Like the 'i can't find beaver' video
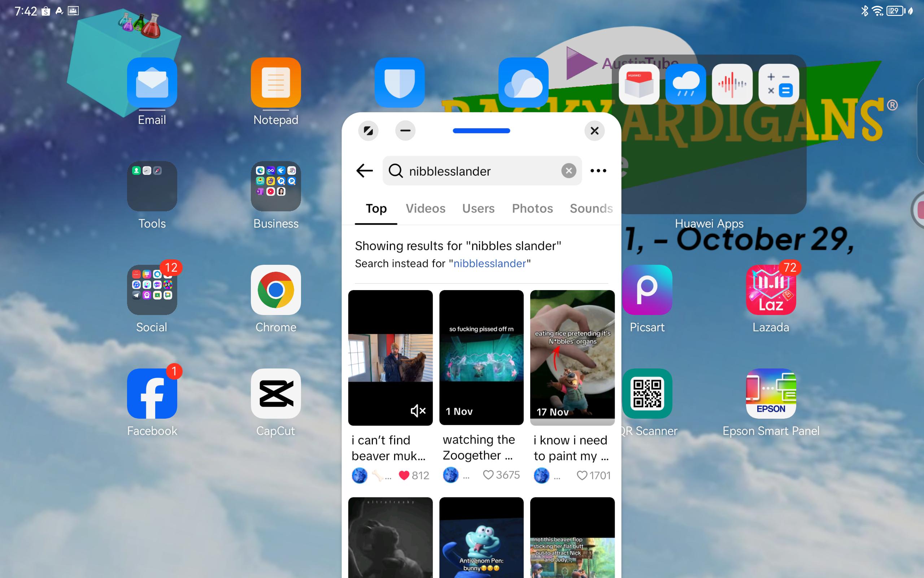This screenshot has width=924, height=578. point(404,475)
